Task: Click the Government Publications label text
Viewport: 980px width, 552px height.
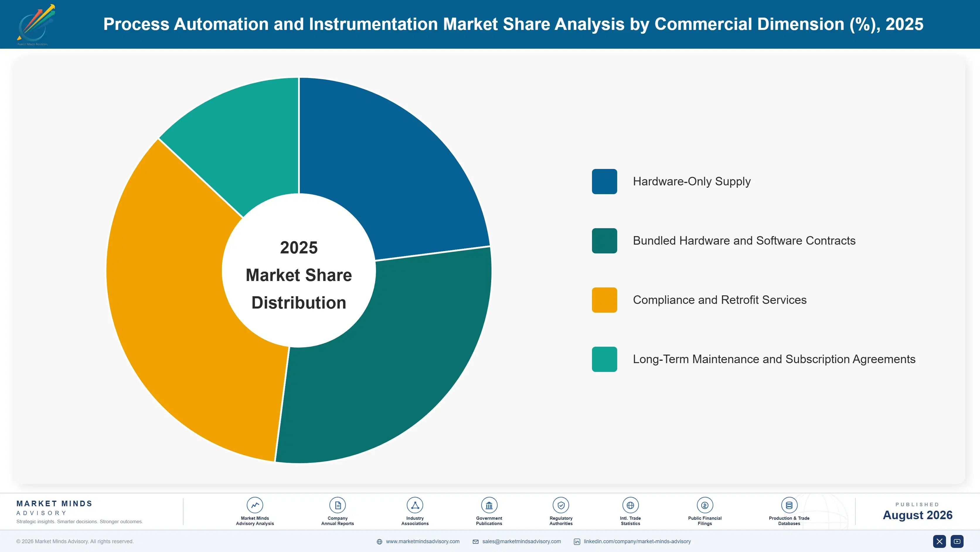Action: [x=489, y=521]
